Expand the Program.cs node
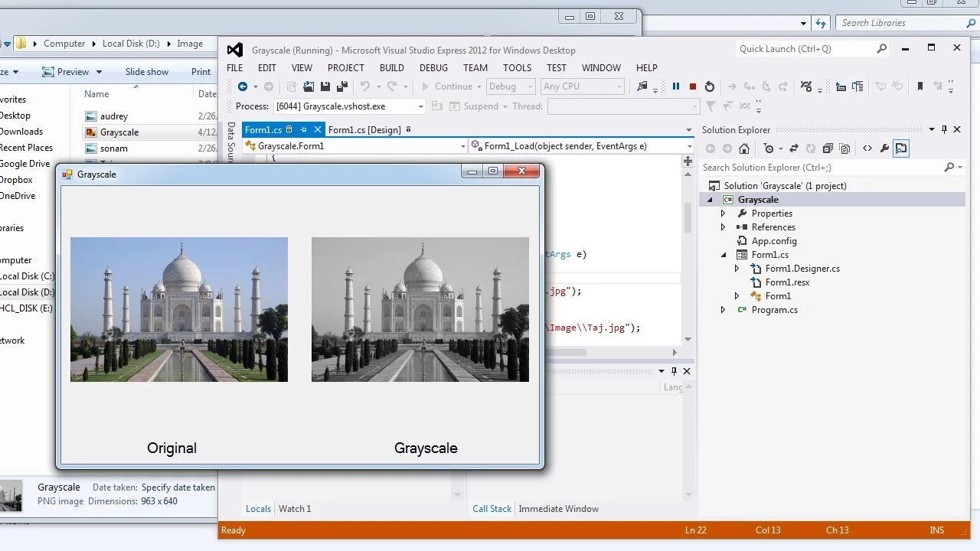The width and height of the screenshot is (980, 551). (724, 310)
